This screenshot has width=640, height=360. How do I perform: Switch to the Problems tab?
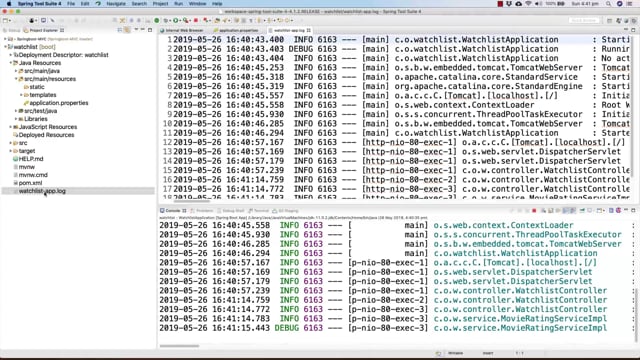[x=202, y=211]
